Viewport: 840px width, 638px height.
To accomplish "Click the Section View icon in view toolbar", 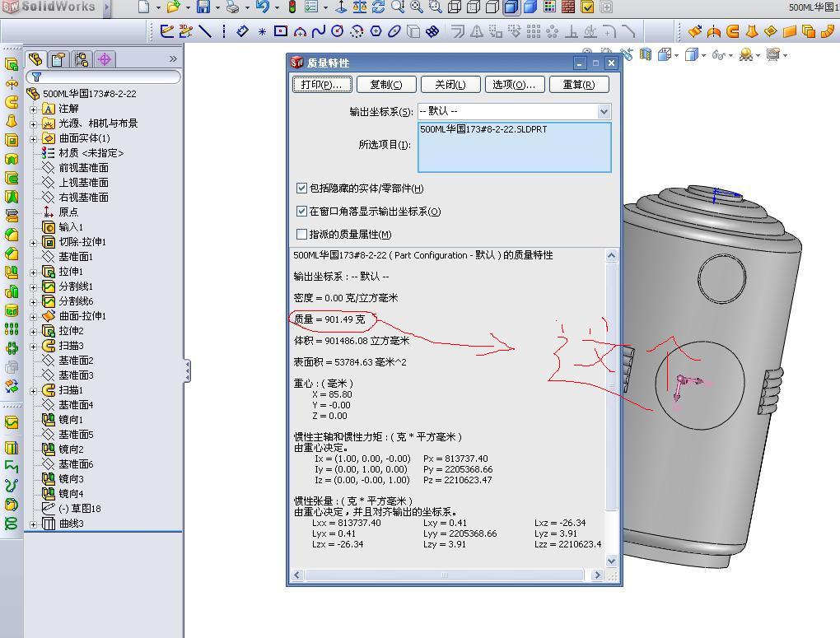I will pyautogui.click(x=646, y=54).
